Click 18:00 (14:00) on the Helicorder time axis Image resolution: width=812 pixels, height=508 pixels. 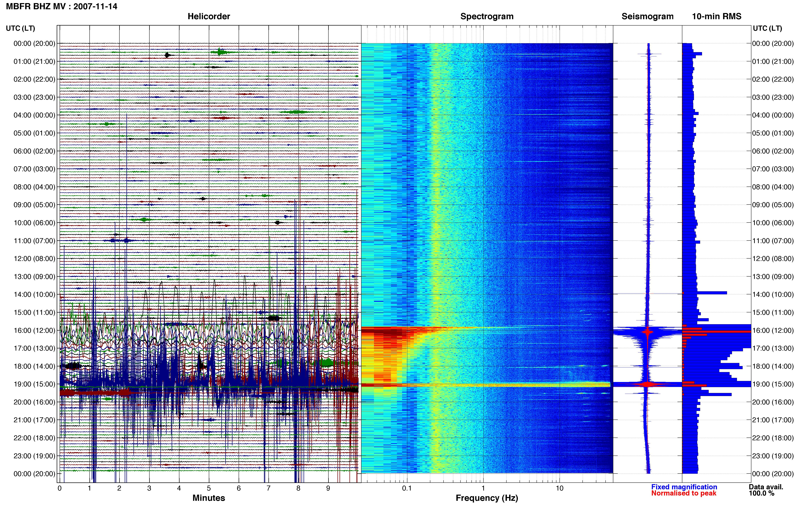(34, 366)
